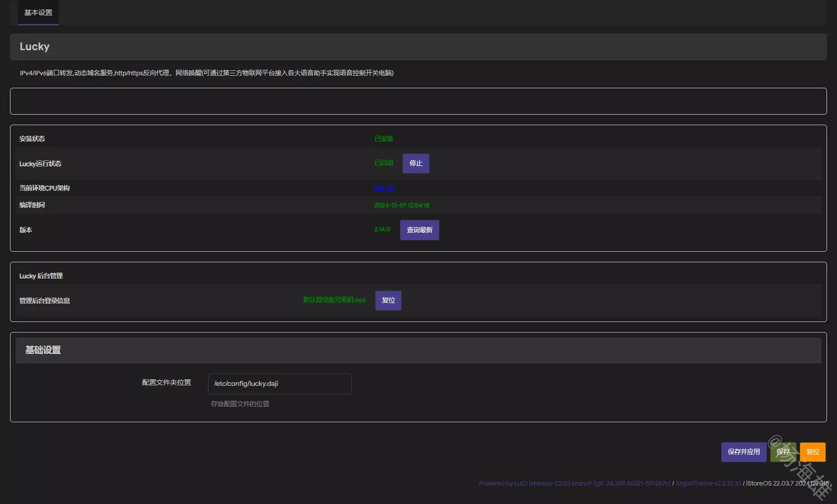Click the 管理后台登录信息 label
The image size is (837, 504).
(x=44, y=301)
